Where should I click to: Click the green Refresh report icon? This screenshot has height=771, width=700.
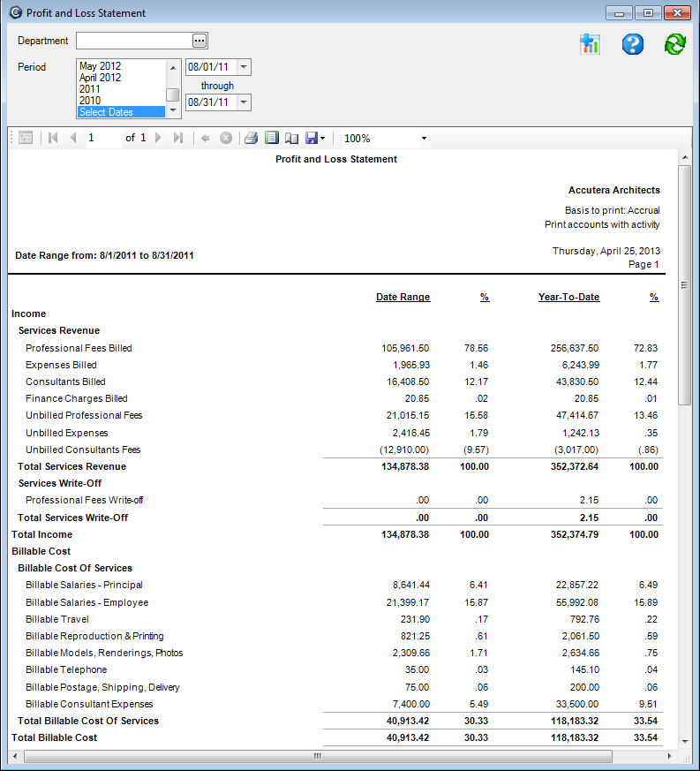pyautogui.click(x=675, y=44)
